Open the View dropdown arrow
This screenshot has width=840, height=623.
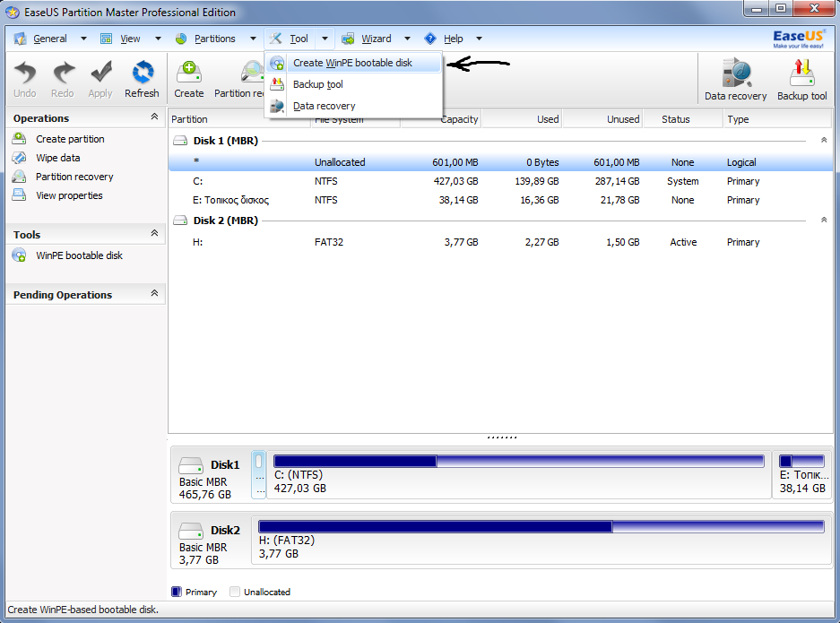(x=158, y=39)
